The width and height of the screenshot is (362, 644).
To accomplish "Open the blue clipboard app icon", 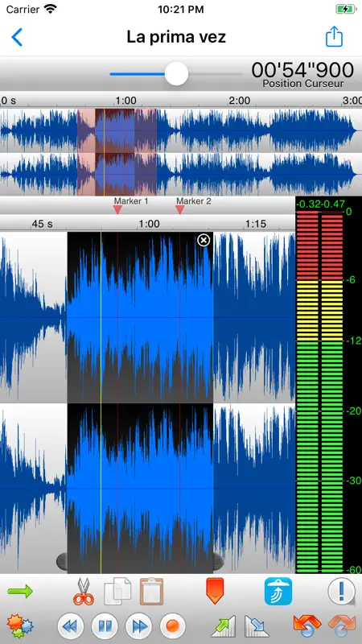I will tap(278, 592).
